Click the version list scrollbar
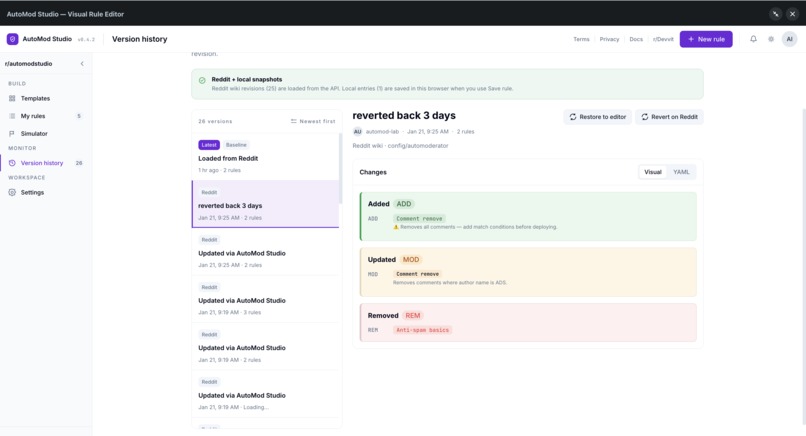 340,170
